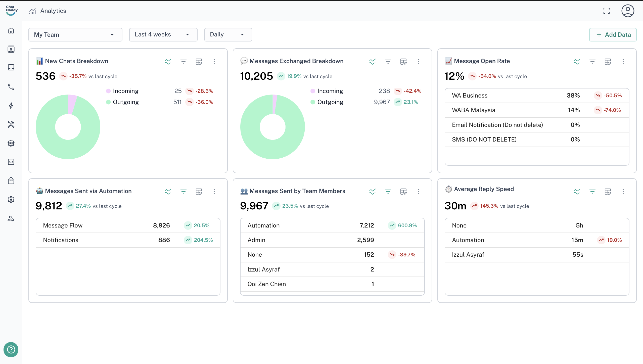Open the phone calls sidebar icon
This screenshot has width=643, height=364.
11,87
